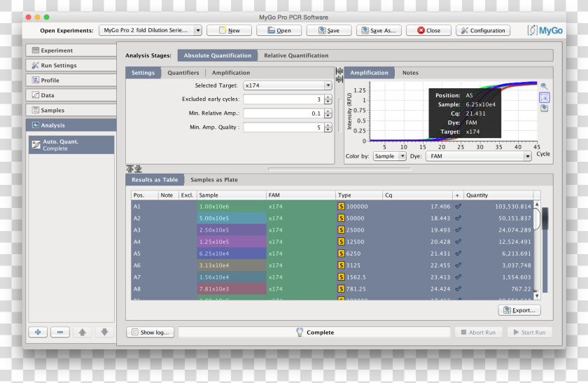Open the Configuration settings

point(483,30)
